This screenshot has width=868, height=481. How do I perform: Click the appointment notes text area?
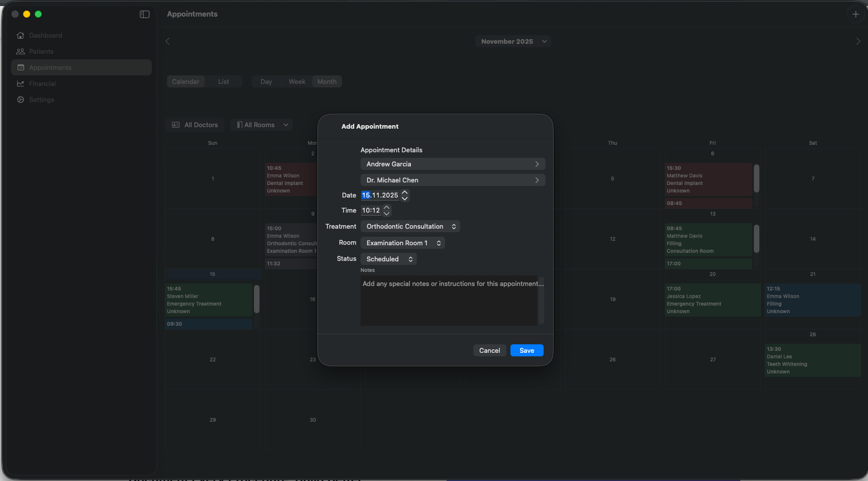click(x=450, y=301)
